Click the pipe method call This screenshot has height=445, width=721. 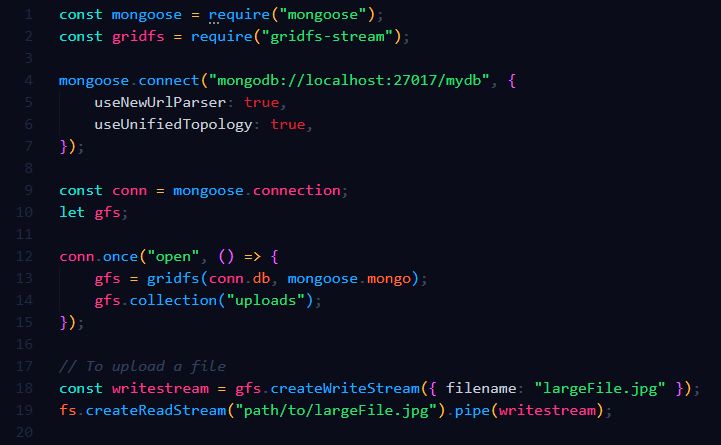click(x=472, y=411)
